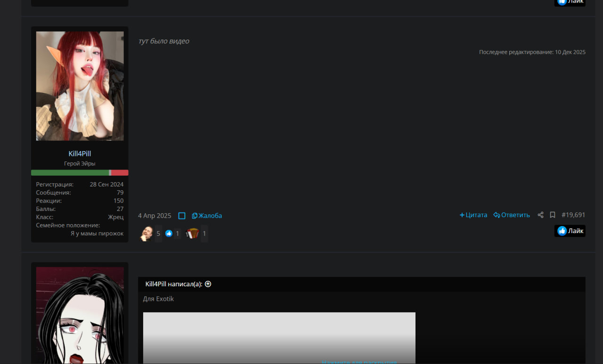Click 'Ответить' to reply to the post
Screen dimensions: 603x364
pyautogui.click(x=512, y=215)
